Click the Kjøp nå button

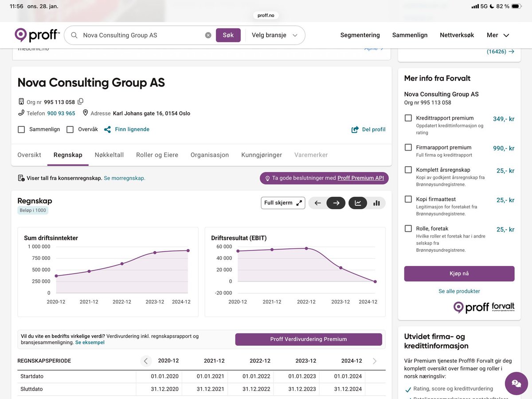pos(459,274)
